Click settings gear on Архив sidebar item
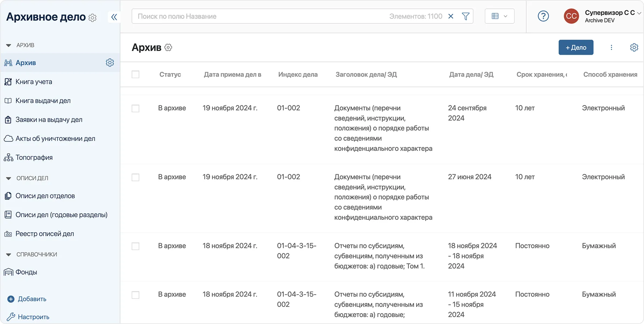644x324 pixels. (110, 63)
